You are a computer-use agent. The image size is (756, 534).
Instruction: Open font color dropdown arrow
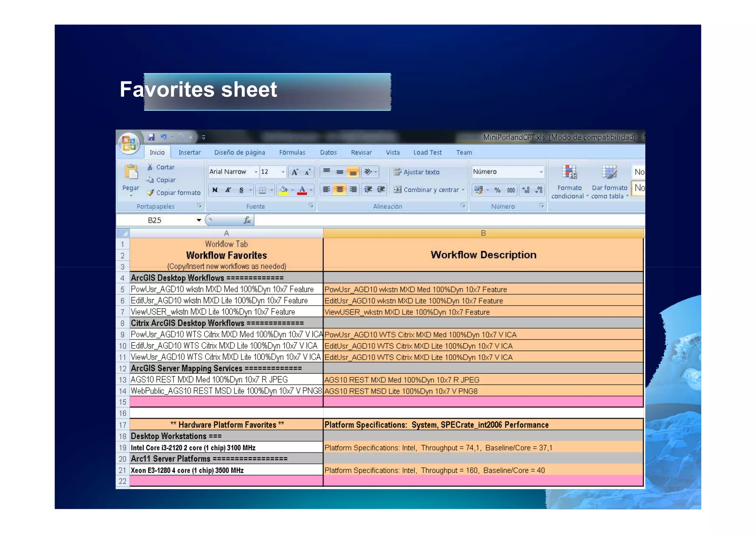tap(311, 190)
